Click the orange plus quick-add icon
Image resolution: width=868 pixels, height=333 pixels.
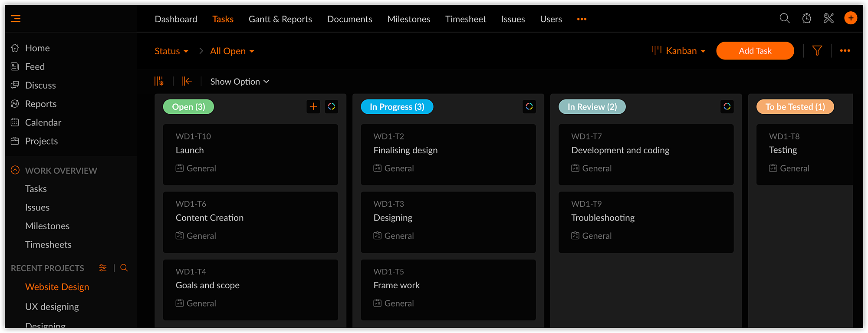point(851,18)
